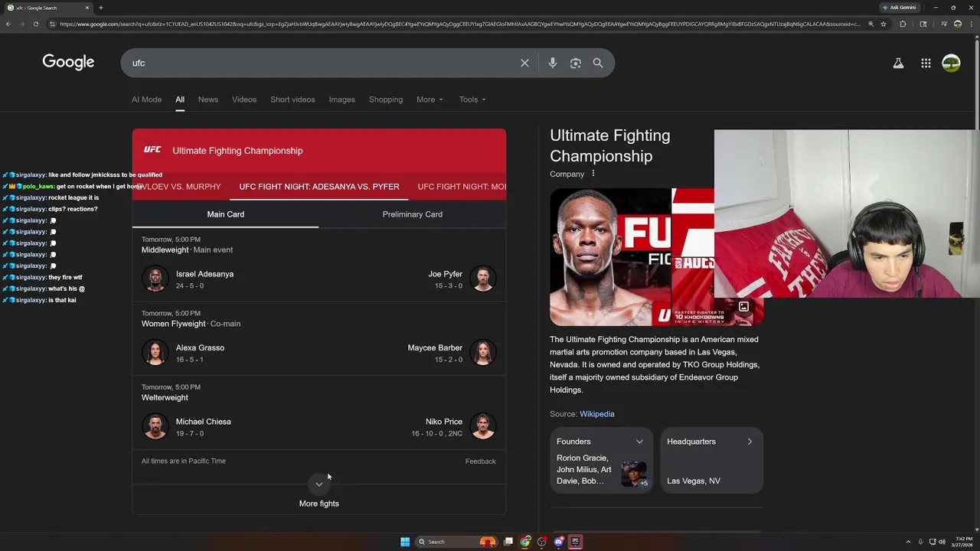Viewport: 980px width, 551px height.
Task: Select UFC Fight Night: Adesanya vs. Pyfer event tab
Action: pos(319,187)
